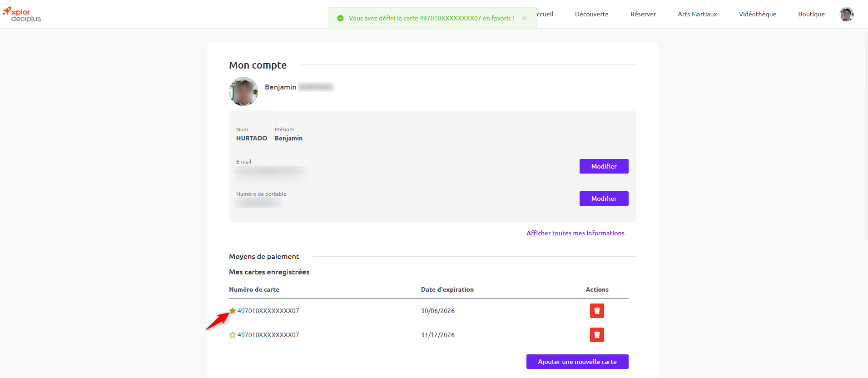Click Ajouter une nouvelle carte button
This screenshot has height=378, width=868.
tap(577, 362)
